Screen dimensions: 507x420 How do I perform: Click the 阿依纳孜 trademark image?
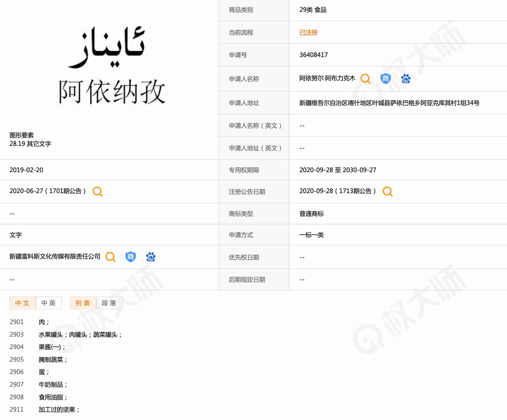point(112,66)
